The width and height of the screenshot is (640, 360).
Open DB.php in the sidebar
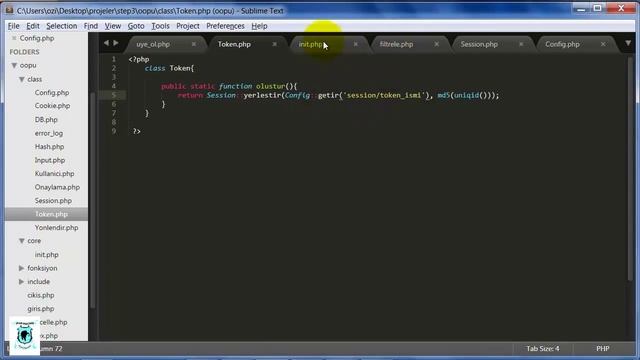click(46, 120)
